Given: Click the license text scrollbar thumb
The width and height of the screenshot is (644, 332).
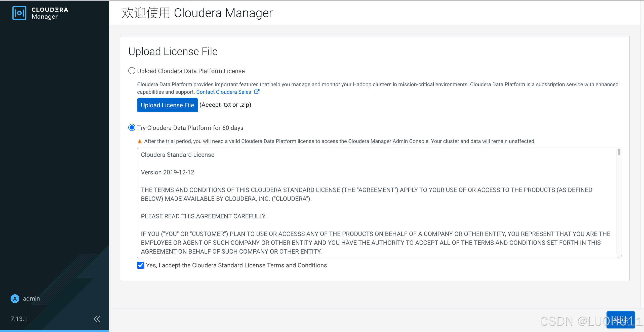Looking at the screenshot, I should click(619, 152).
